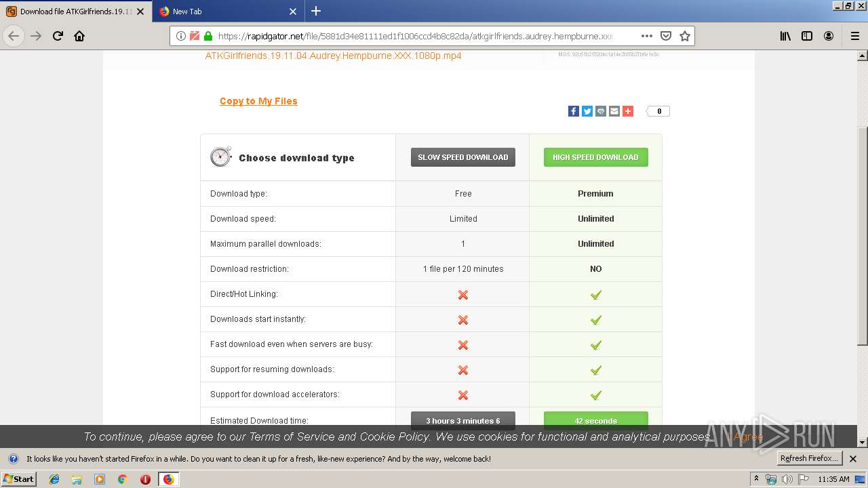The height and width of the screenshot is (488, 868).
Task: Click the browser Forward arrow
Action: (36, 36)
